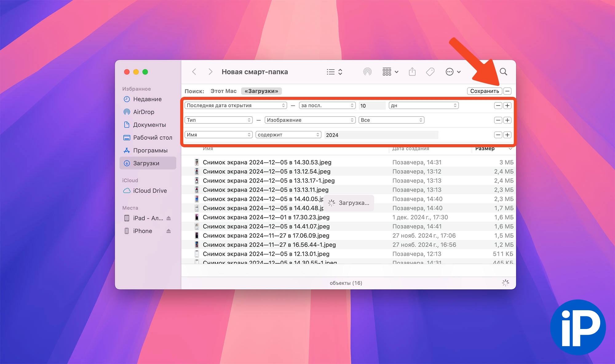Eject the iPad device in the sidebar

click(169, 218)
